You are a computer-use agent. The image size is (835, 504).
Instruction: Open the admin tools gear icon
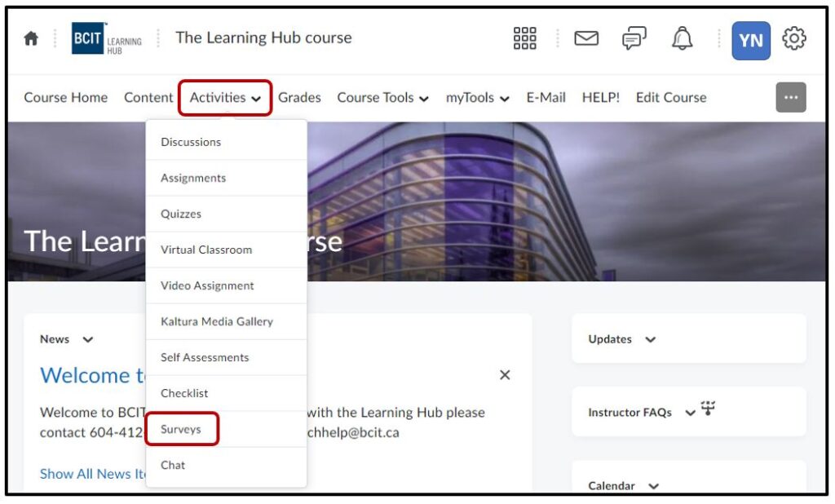(x=793, y=38)
